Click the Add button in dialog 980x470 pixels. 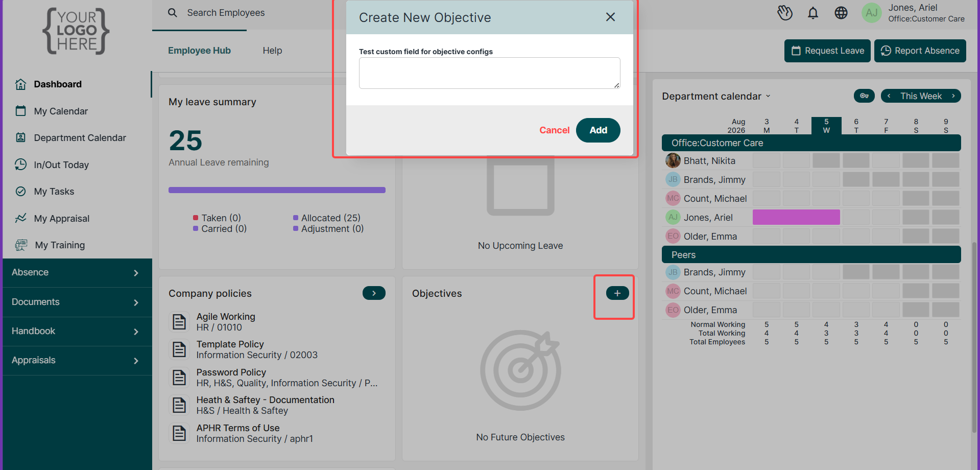598,130
